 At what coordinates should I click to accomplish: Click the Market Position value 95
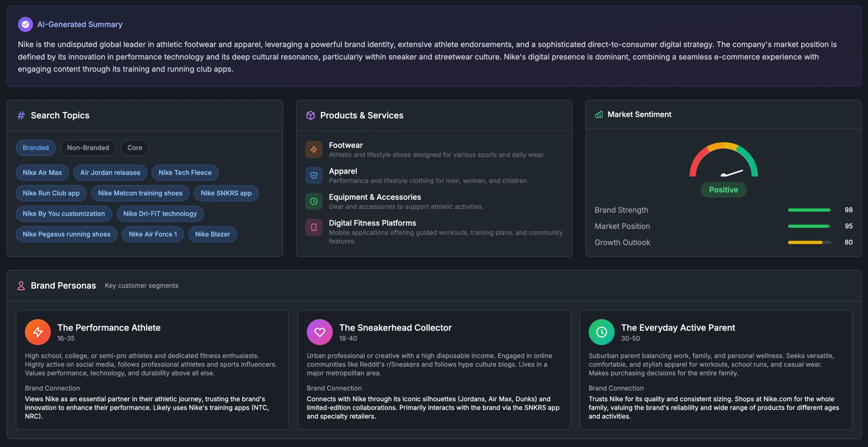(848, 226)
